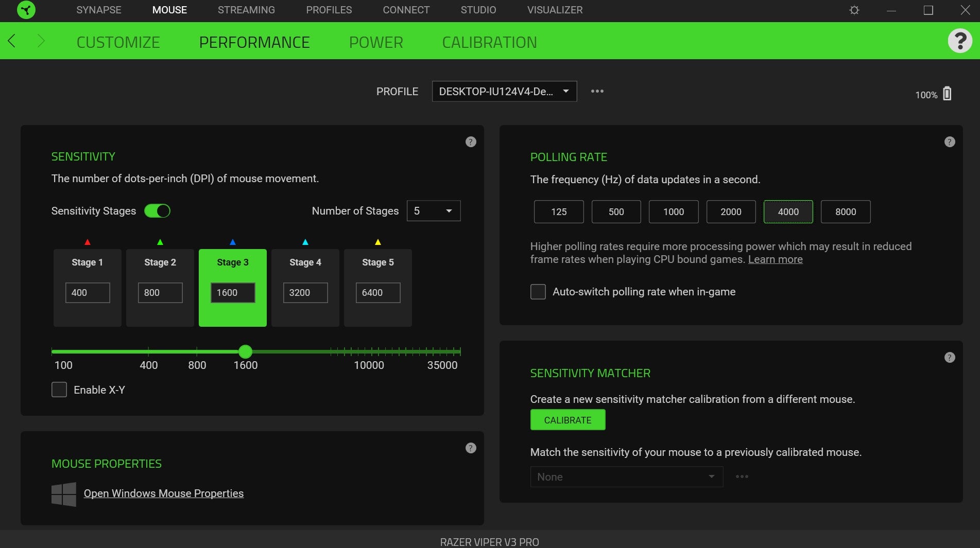Image resolution: width=980 pixels, height=548 pixels.
Task: Click Sensitivity Matcher help icon
Action: (949, 358)
